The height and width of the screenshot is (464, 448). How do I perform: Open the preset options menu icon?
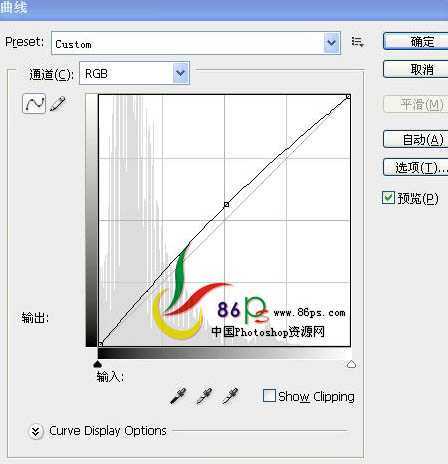point(358,42)
